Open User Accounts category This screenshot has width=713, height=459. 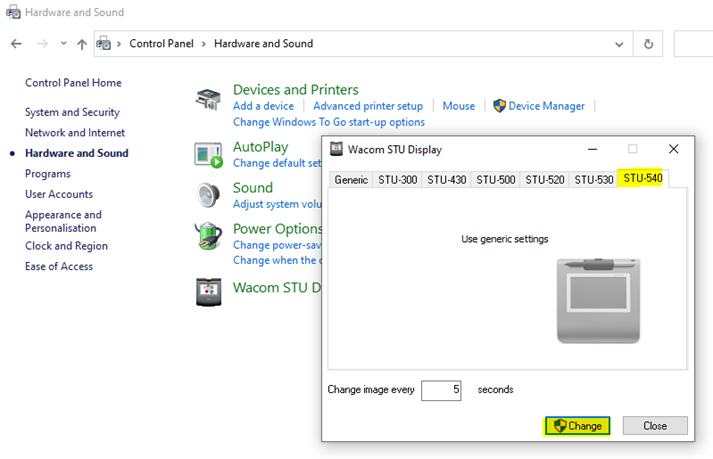pyautogui.click(x=59, y=194)
